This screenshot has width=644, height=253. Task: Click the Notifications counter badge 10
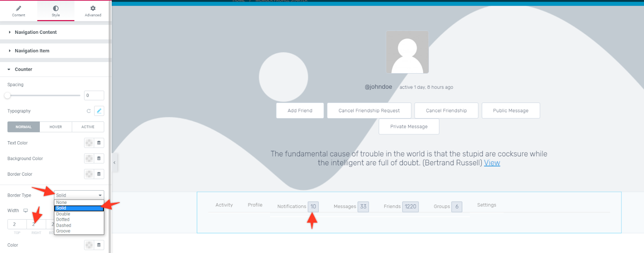(313, 206)
